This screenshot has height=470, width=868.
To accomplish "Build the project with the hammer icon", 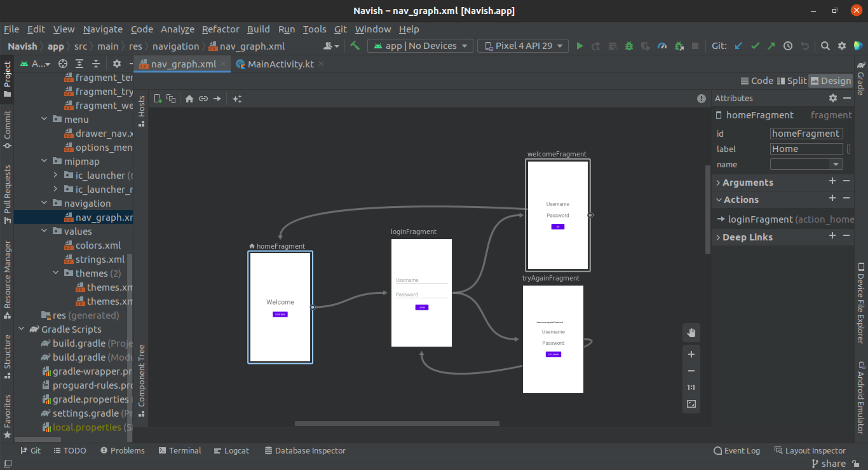I will (355, 46).
